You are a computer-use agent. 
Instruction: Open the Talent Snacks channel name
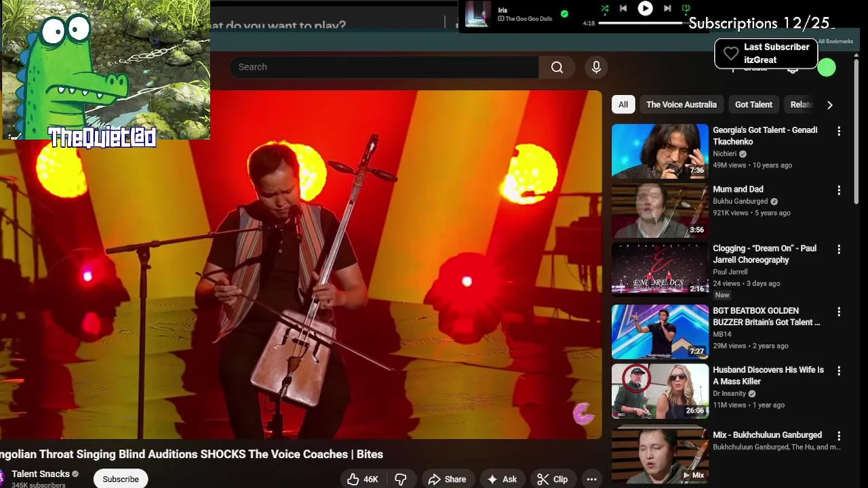pos(41,474)
